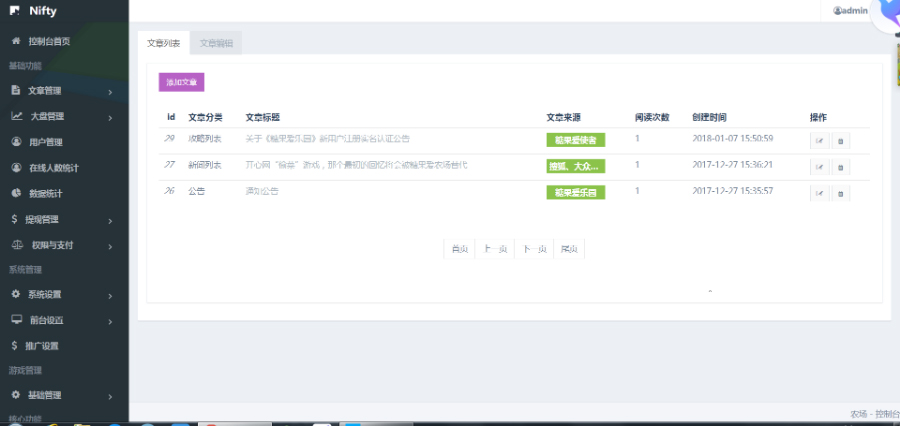Screen dimensions: 900x426
Task: Click the 前台设置 monitor icon
Action: coord(17,320)
